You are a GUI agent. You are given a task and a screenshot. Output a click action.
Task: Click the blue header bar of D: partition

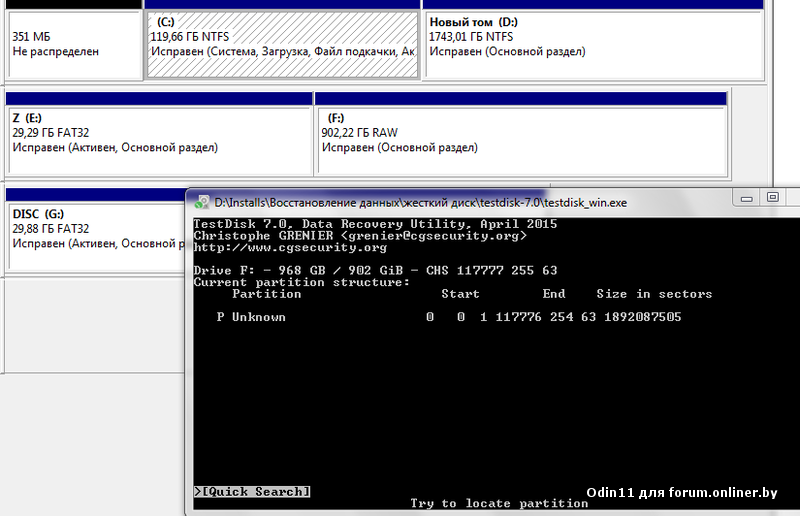590,5
